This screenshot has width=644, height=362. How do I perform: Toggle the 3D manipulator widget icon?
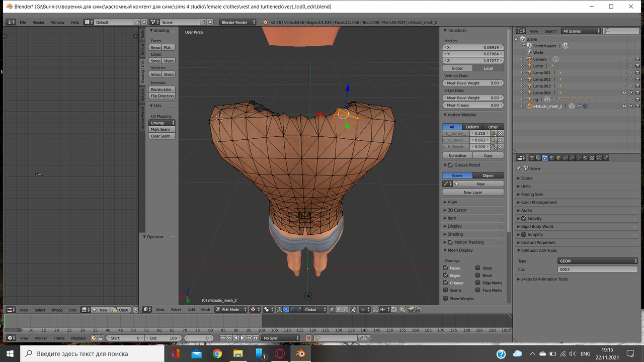[x=279, y=310]
